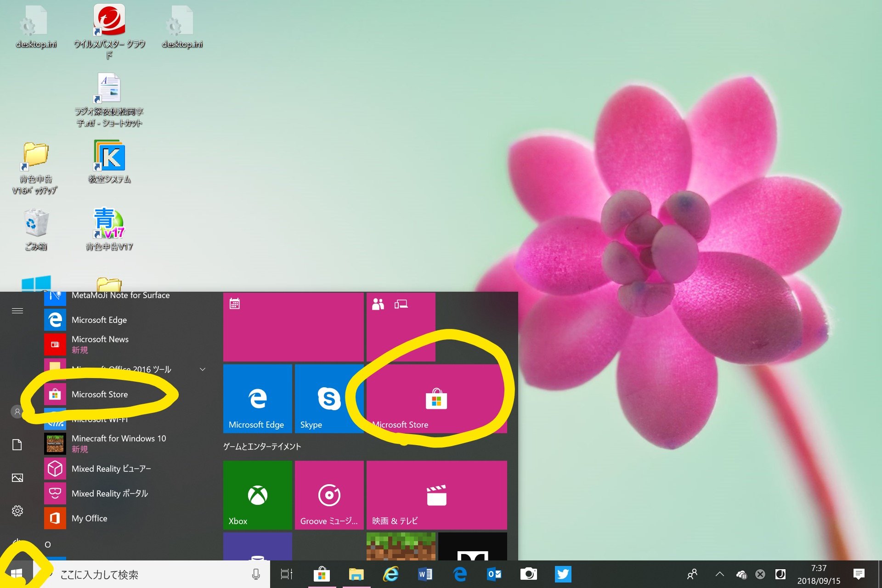Click the clock showing 7:37
Image resolution: width=882 pixels, height=588 pixels.
click(x=819, y=568)
